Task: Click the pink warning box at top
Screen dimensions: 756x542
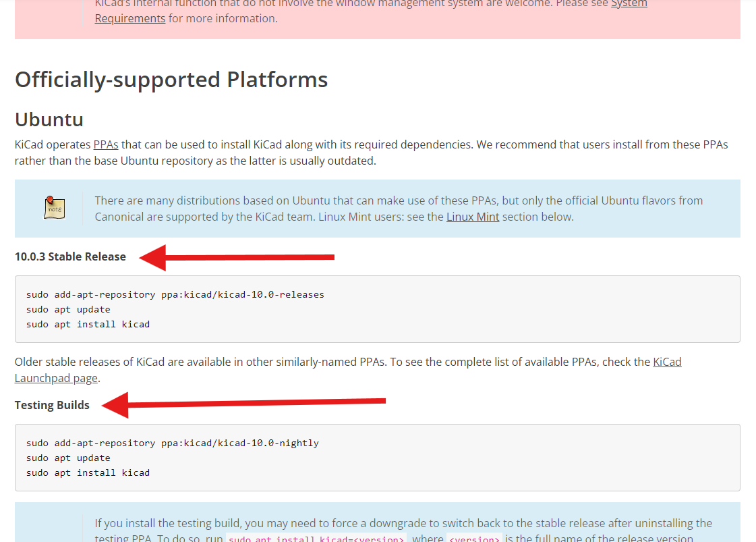Action: point(378,20)
